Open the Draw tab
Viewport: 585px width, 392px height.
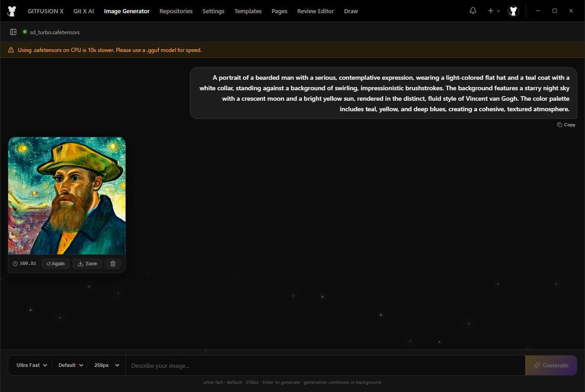tap(351, 11)
